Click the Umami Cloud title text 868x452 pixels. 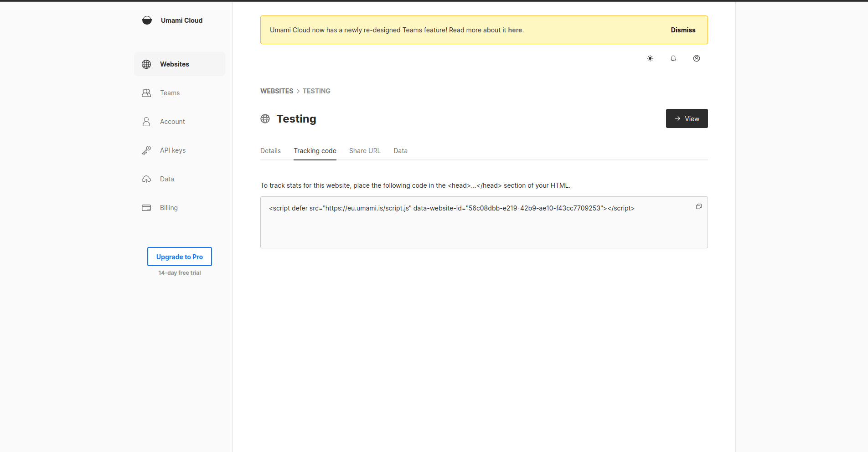[x=181, y=21]
